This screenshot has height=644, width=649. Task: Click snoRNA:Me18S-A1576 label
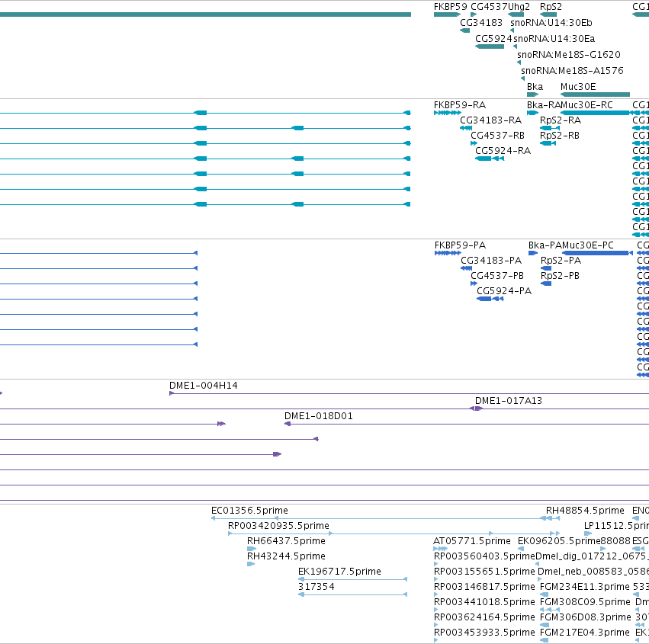[572, 71]
